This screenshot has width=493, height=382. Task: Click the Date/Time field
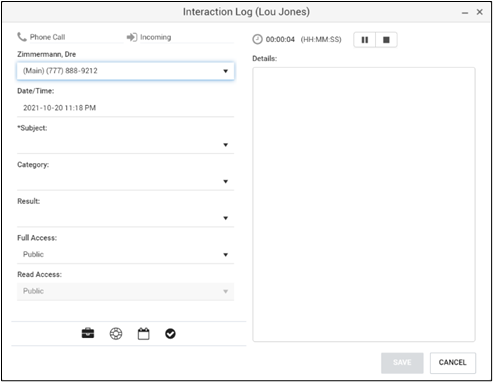coord(125,108)
